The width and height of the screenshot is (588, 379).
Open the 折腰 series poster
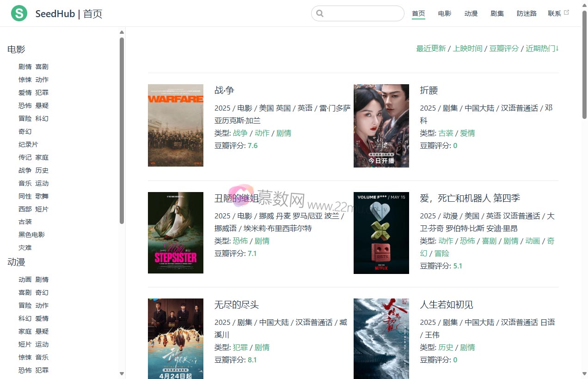[x=381, y=125]
